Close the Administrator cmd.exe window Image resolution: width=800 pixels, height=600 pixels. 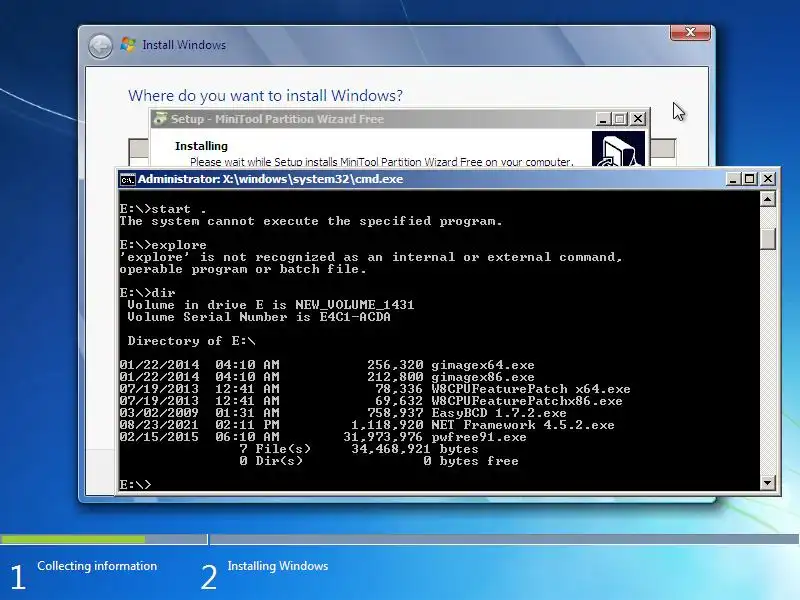(768, 179)
